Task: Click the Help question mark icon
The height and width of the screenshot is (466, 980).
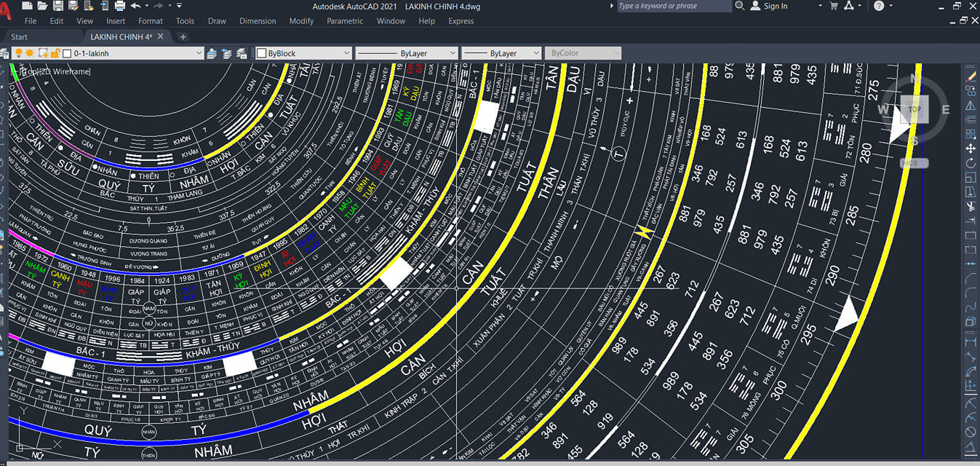Action: [x=879, y=6]
